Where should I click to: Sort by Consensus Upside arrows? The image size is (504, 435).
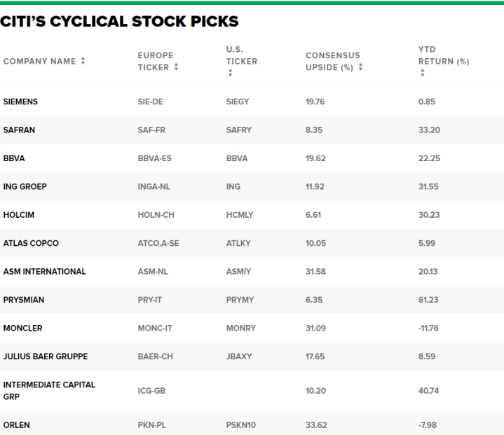coord(360,67)
